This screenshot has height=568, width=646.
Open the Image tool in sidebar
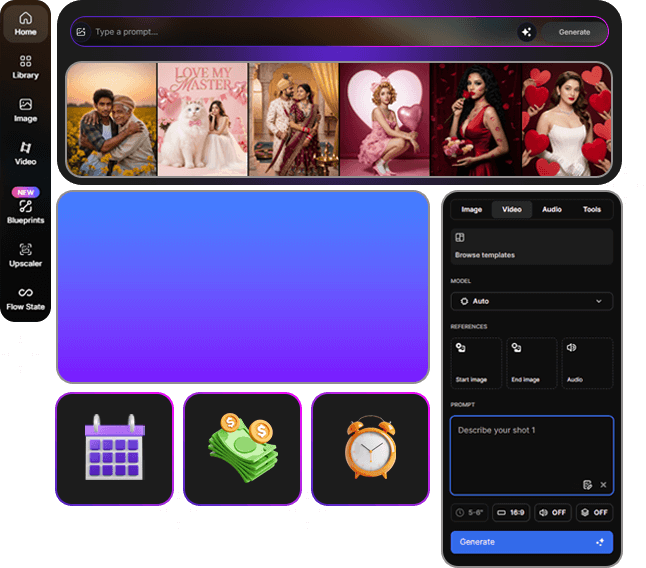click(x=25, y=110)
